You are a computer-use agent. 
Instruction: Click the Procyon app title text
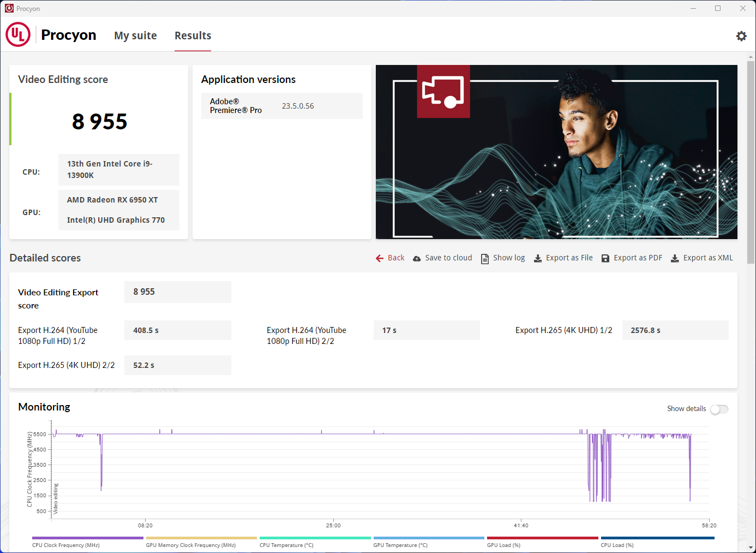click(69, 35)
